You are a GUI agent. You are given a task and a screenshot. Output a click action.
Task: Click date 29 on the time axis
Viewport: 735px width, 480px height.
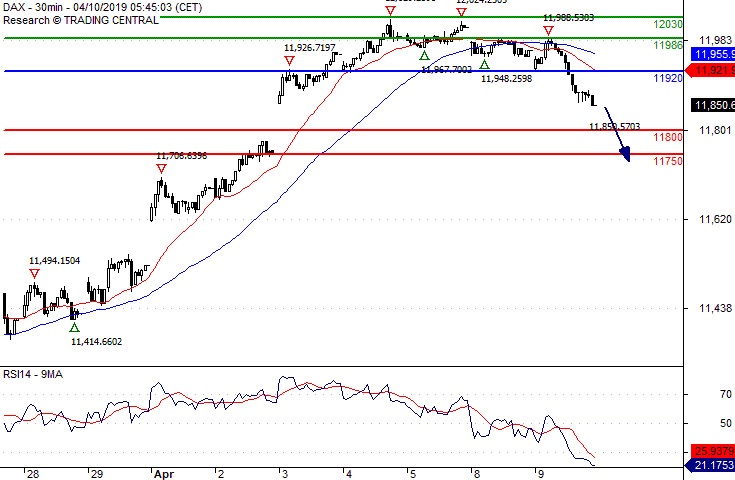[x=97, y=474]
